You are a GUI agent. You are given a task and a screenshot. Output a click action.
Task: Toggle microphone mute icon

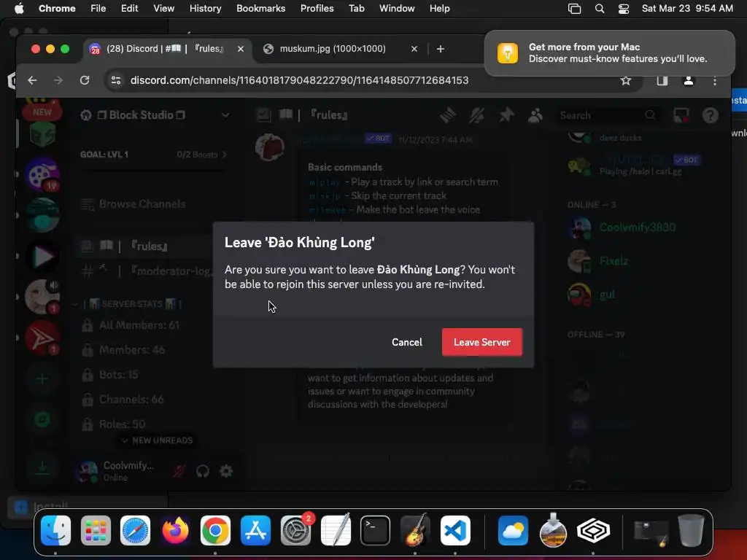pyautogui.click(x=179, y=471)
